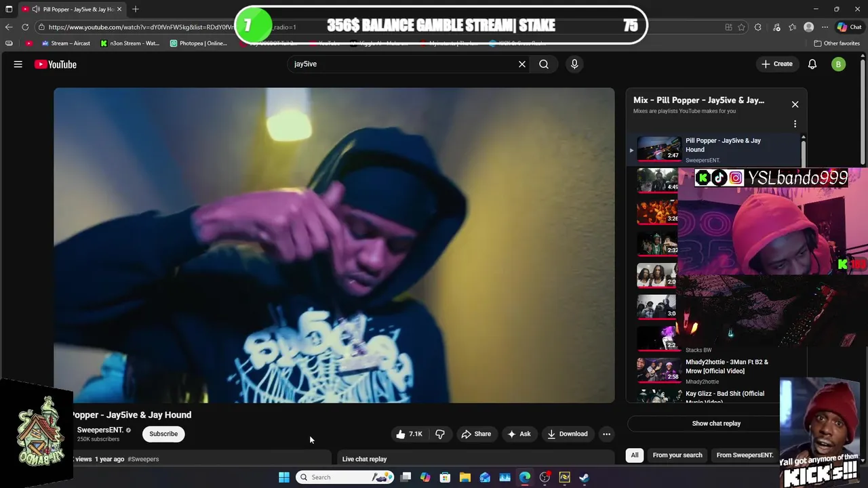Click the video player area

[x=334, y=245]
